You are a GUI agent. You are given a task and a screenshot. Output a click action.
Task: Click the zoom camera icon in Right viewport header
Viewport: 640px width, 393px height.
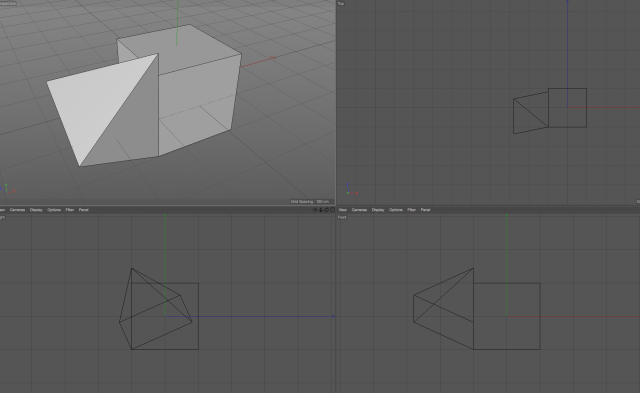(321, 210)
